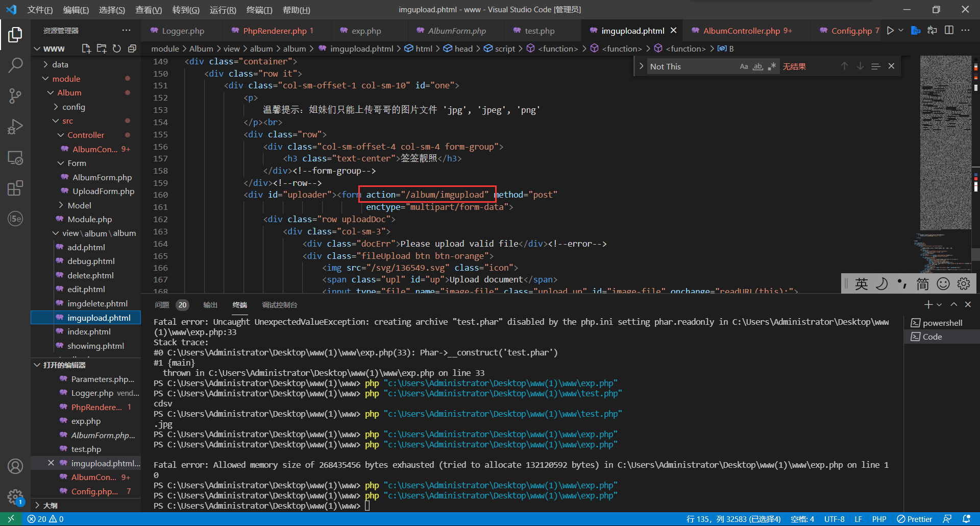Screen dimensions: 980x526
Task: Open the Source Control view
Action: click(x=15, y=96)
